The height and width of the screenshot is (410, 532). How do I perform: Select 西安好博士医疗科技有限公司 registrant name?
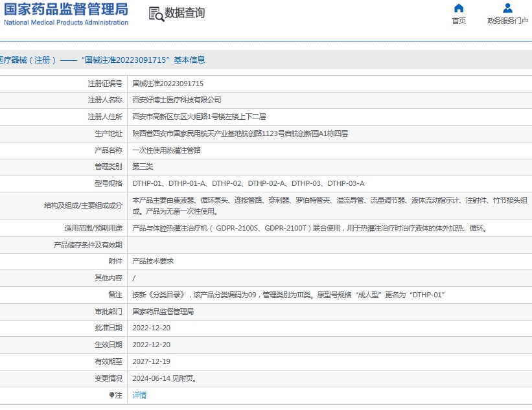[x=177, y=100]
